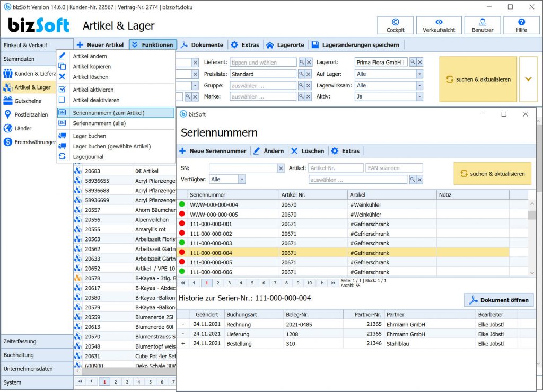Screen dimensions: 543x392
Task: Select Artikel & Lager in sidebar
Action: [29, 87]
